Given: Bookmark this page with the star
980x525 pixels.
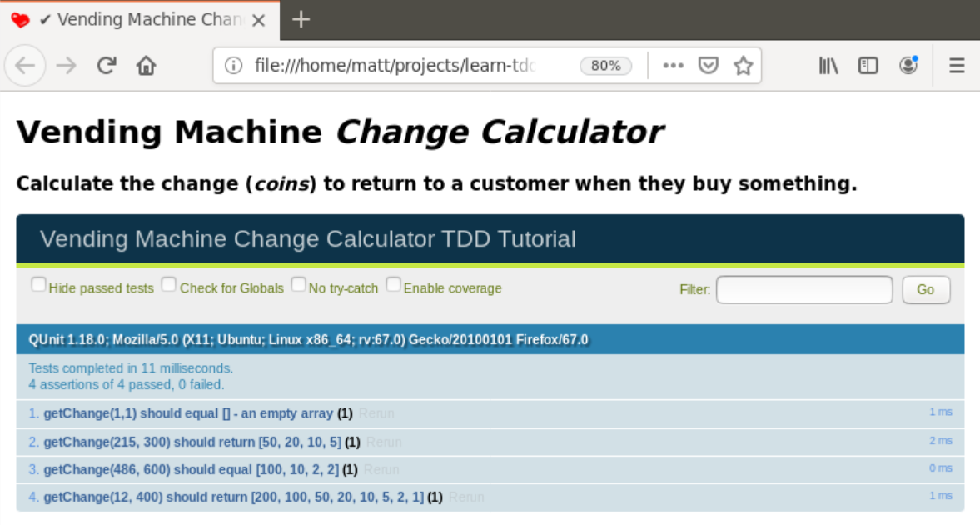Looking at the screenshot, I should 744,65.
